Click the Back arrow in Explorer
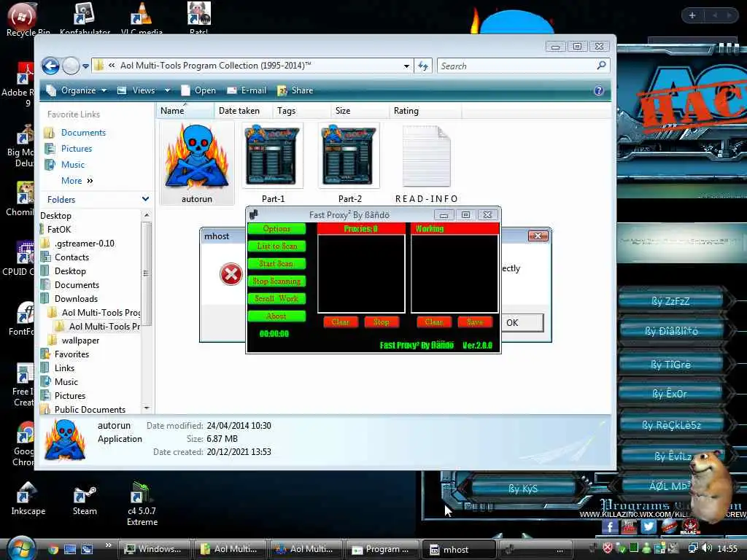Viewport: 747px width, 560px height. (50, 66)
